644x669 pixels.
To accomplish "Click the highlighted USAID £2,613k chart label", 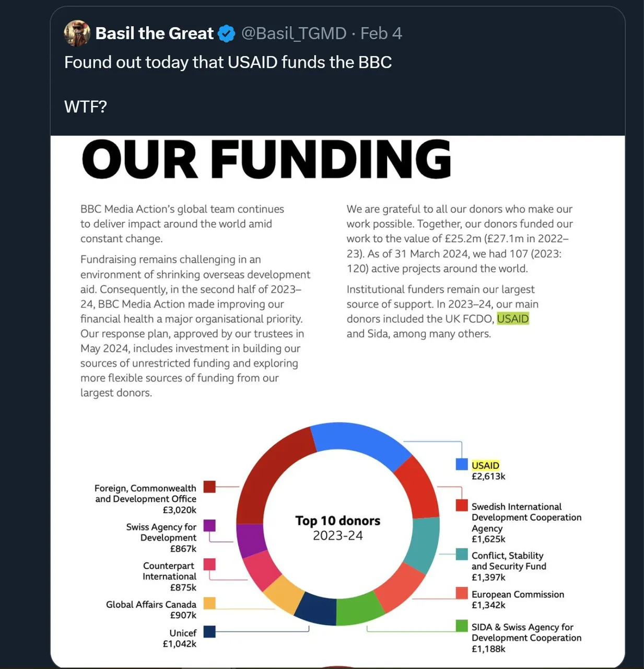I will (488, 471).
